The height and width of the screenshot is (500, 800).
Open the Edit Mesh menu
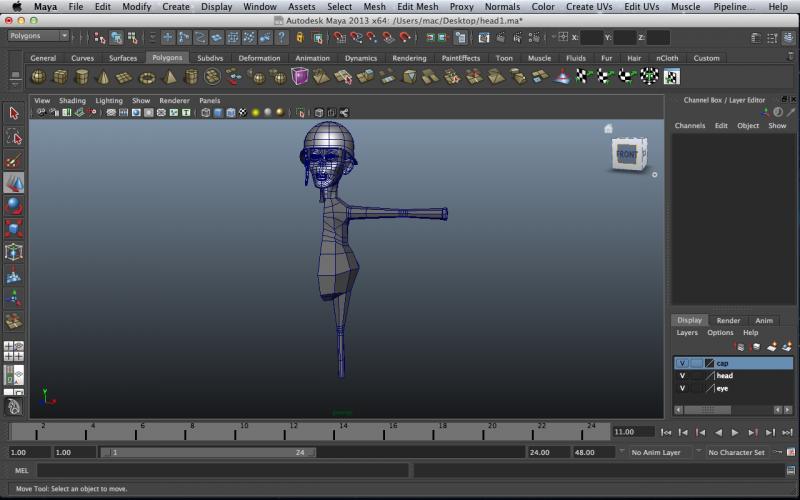point(417,6)
